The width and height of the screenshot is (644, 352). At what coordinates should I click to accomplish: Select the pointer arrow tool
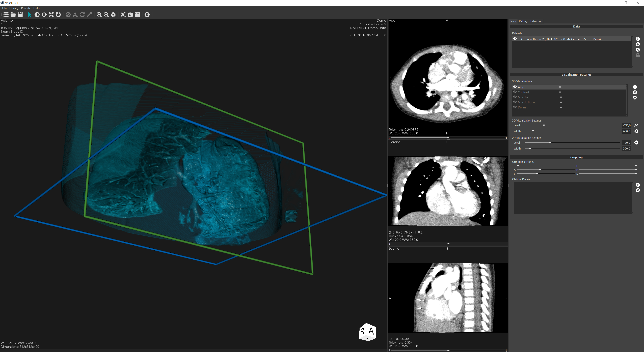click(30, 15)
